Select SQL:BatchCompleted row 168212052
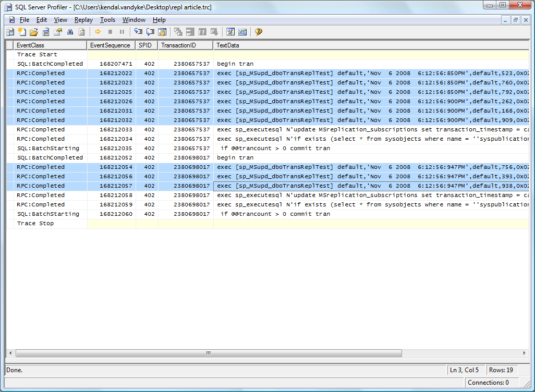The width and height of the screenshot is (535, 392). coord(267,157)
